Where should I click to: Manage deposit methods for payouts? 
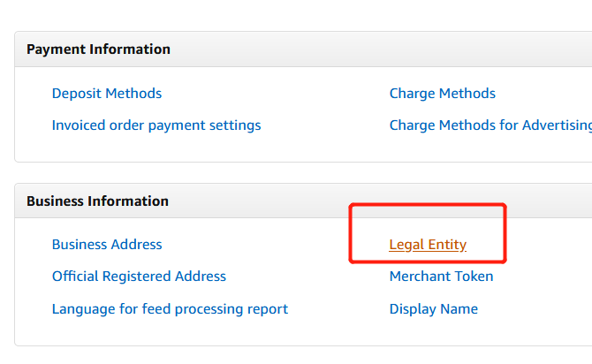(107, 94)
